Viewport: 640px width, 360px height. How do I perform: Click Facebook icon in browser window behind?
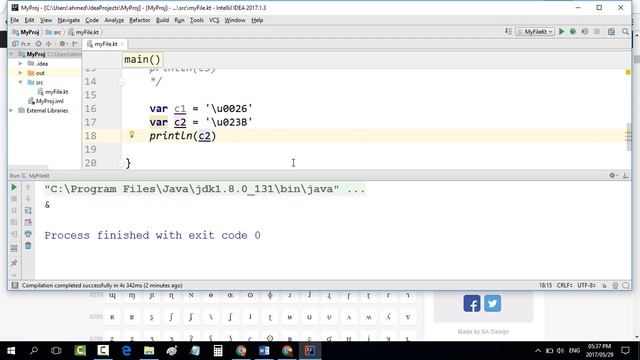coord(472,304)
